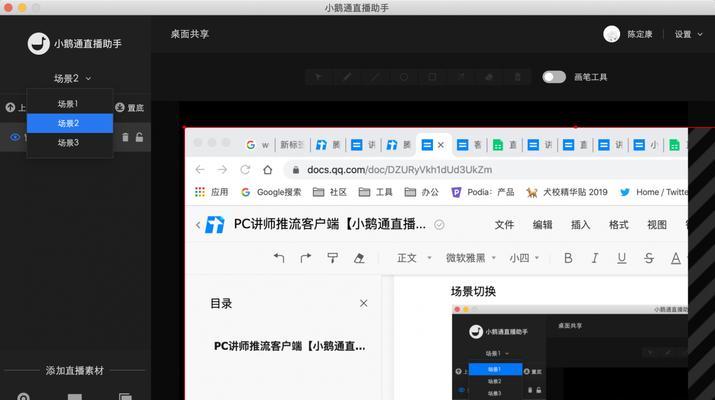Open the 编辑 menu
Screen dimensions: 715x400
[x=543, y=224]
